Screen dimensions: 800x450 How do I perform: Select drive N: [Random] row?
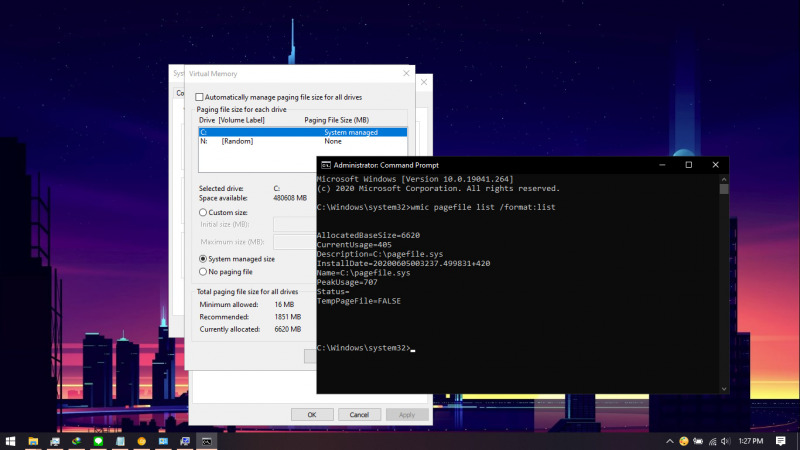pyautogui.click(x=303, y=141)
